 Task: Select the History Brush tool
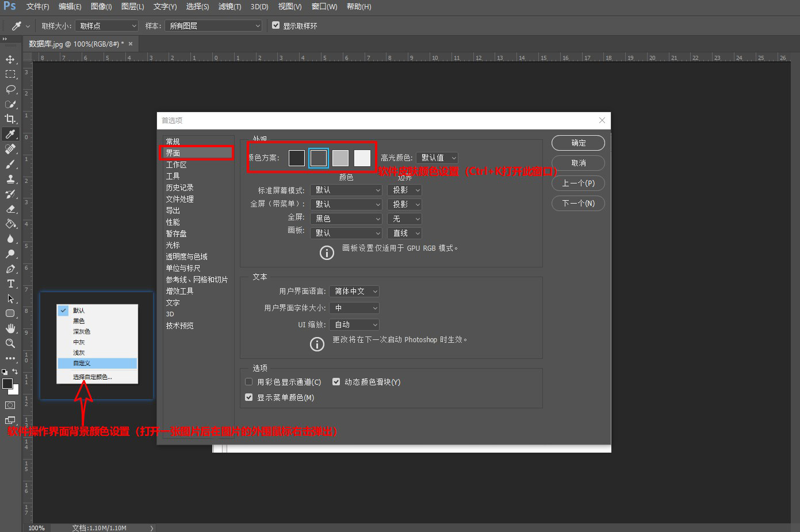click(x=10, y=194)
